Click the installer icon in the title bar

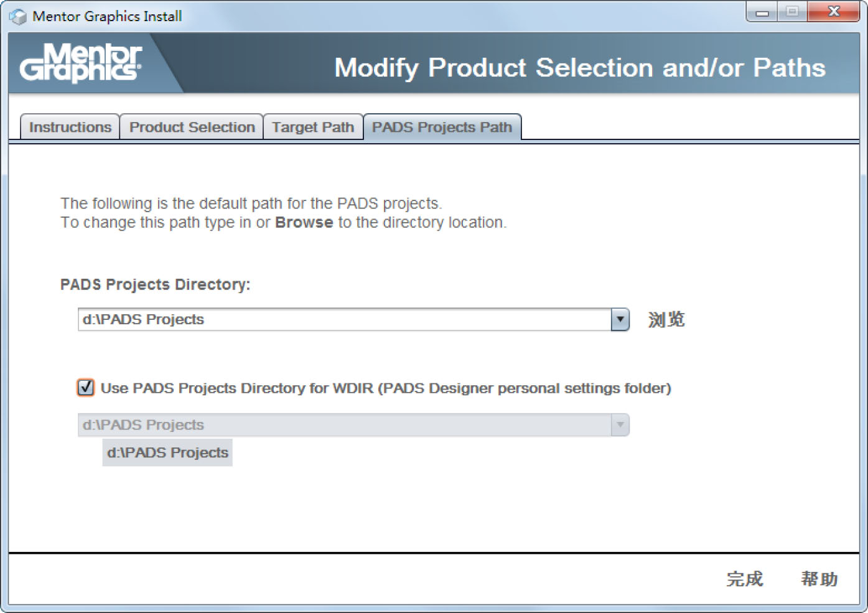(x=18, y=16)
